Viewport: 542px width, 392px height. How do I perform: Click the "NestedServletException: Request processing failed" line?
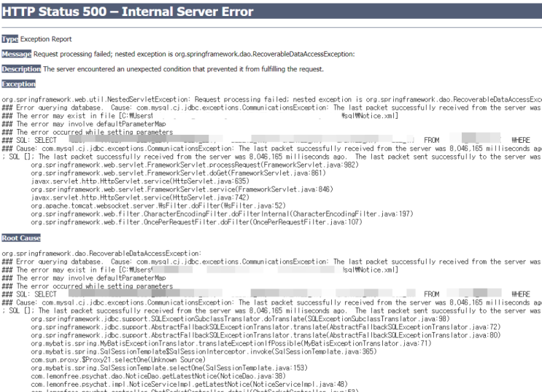pyautogui.click(x=271, y=100)
